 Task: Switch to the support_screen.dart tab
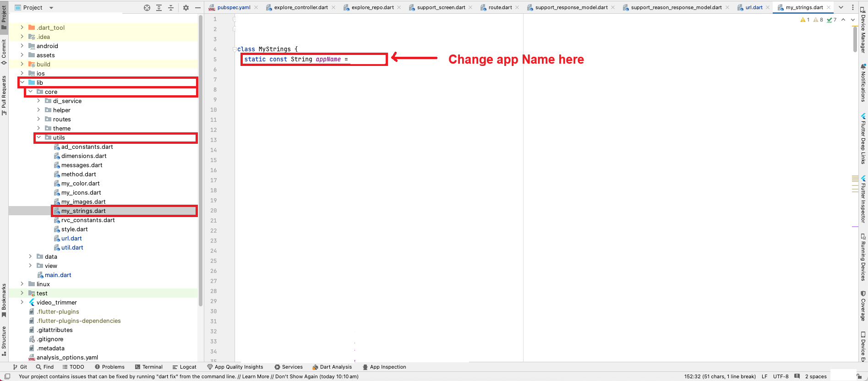coord(441,7)
